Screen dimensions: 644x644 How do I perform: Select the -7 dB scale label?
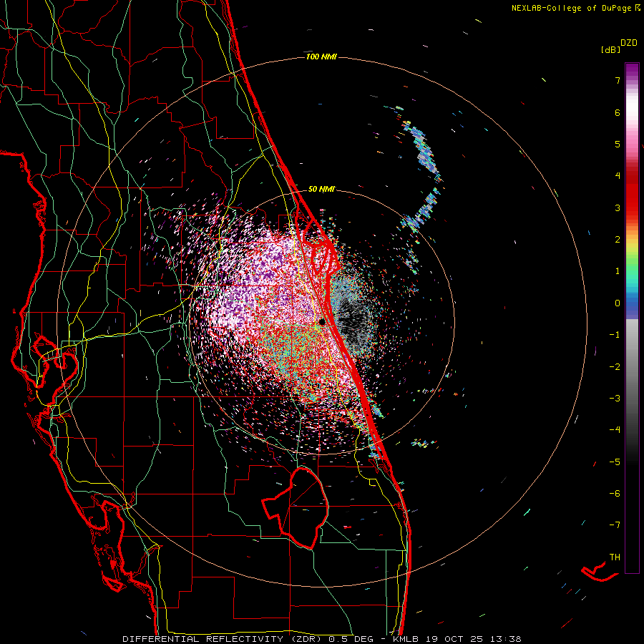[x=615, y=525]
